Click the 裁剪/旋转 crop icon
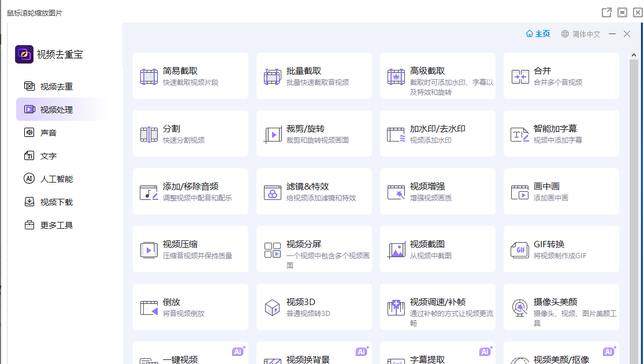 click(273, 134)
